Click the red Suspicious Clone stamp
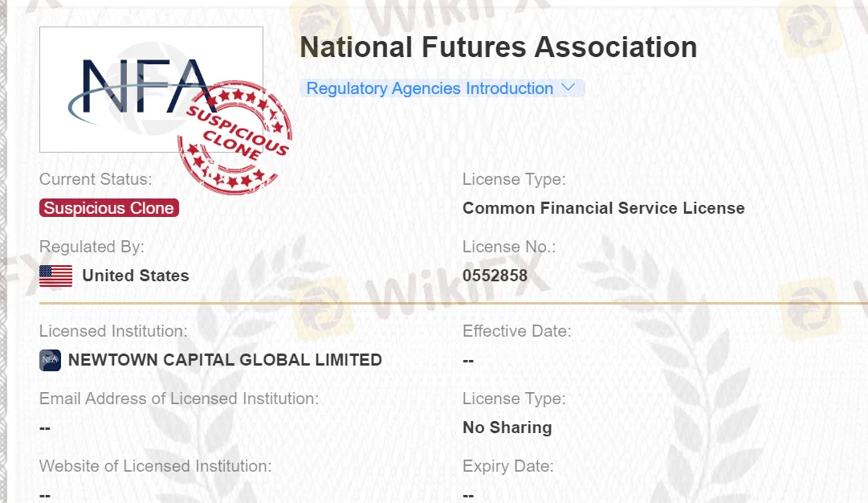868x503 pixels. [x=235, y=138]
